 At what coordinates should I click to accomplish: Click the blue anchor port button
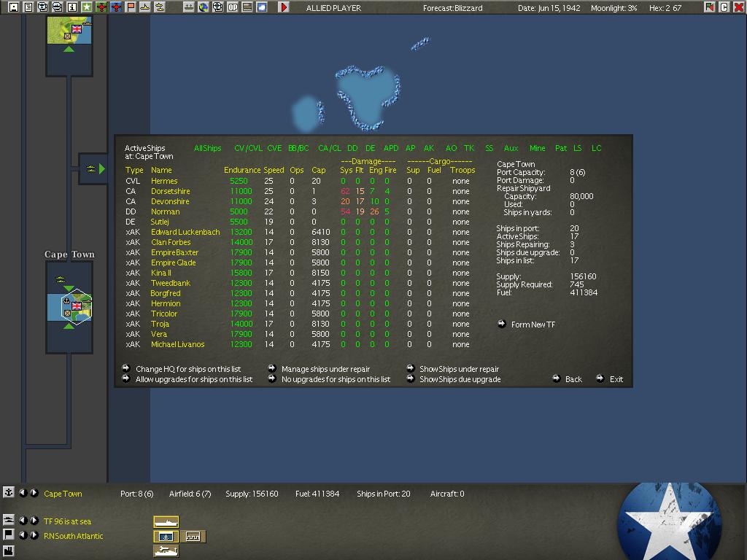click(x=166, y=536)
